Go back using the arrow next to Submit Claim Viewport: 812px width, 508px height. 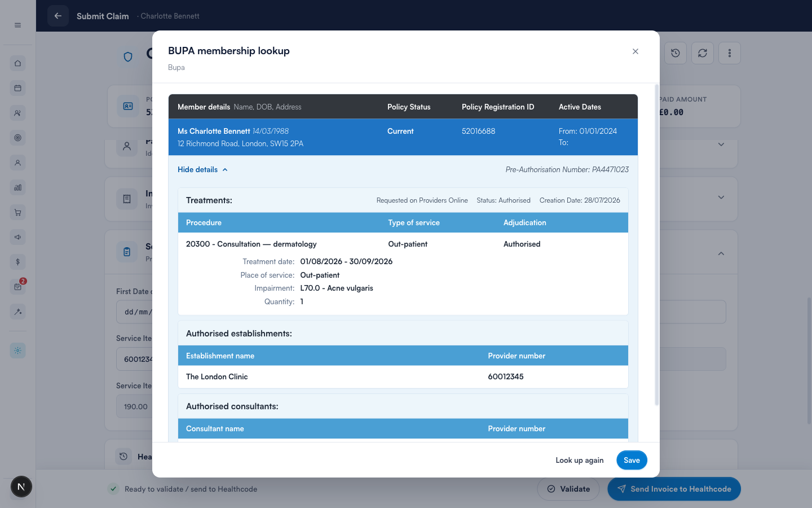pos(58,16)
